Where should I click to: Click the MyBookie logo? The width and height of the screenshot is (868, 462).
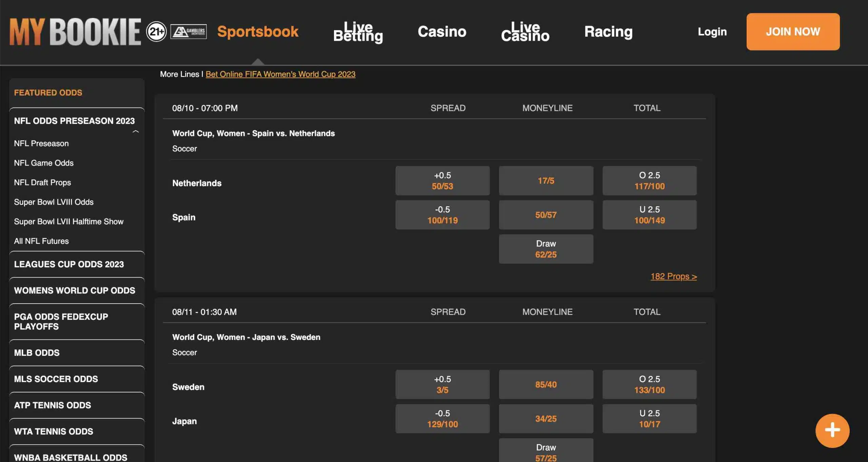75,32
